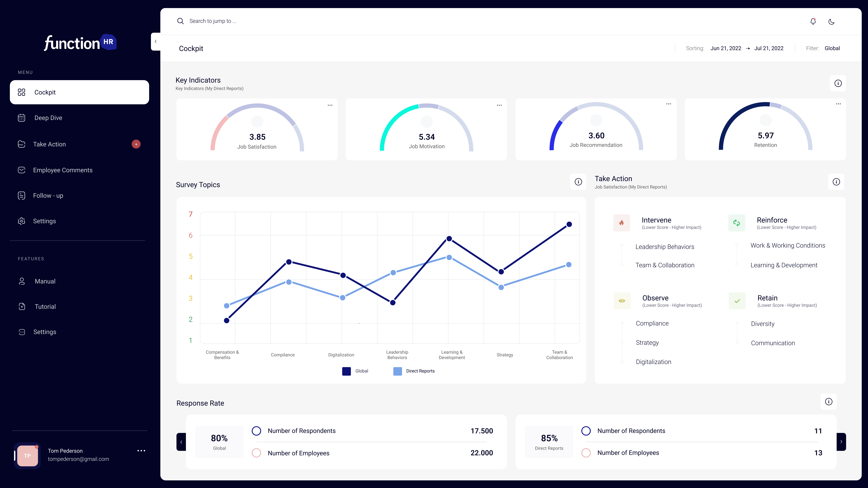Viewport: 868px width, 488px height.
Task: Toggle Number of Employees circle indicator
Action: [x=256, y=453]
